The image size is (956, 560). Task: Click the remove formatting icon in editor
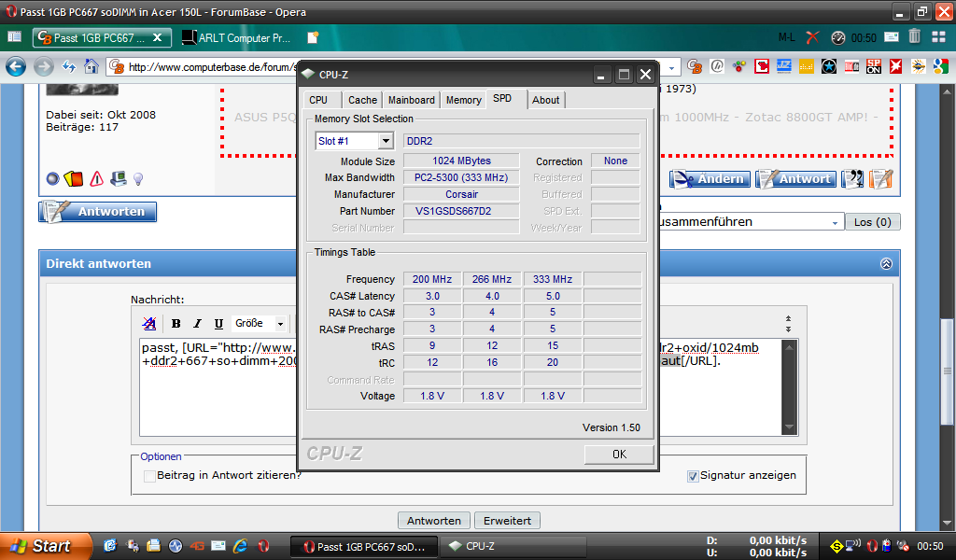148,324
